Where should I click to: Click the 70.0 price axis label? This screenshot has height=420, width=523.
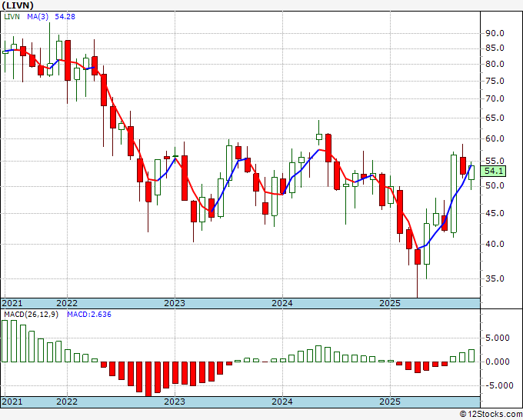point(495,98)
